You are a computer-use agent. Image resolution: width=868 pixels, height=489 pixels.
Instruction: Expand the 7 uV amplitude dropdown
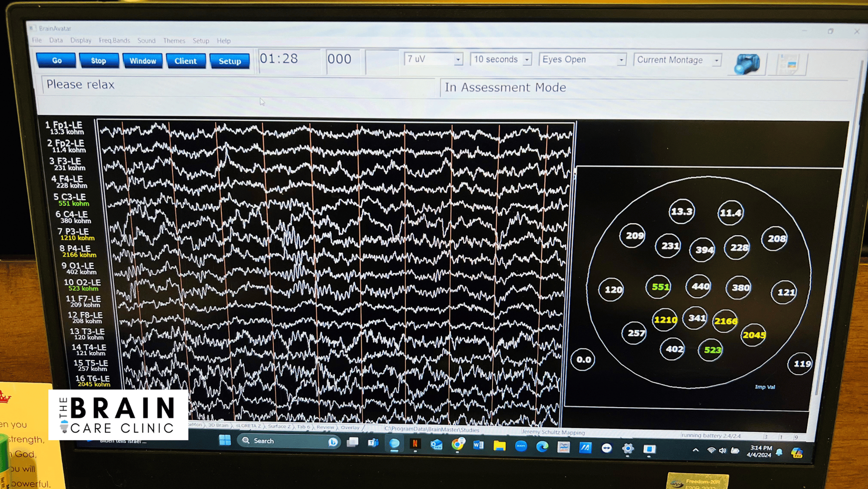tap(458, 60)
